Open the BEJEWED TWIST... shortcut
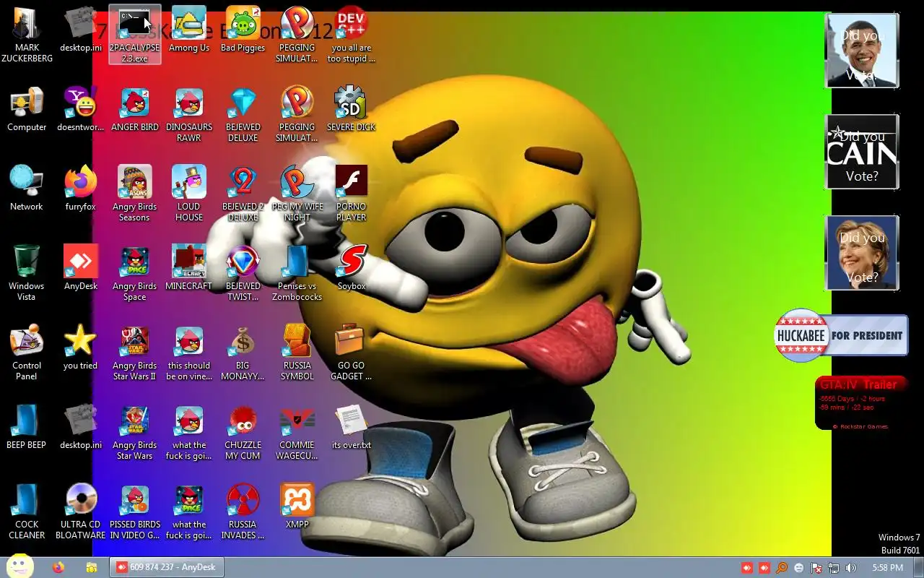924x578 pixels. [x=243, y=273]
